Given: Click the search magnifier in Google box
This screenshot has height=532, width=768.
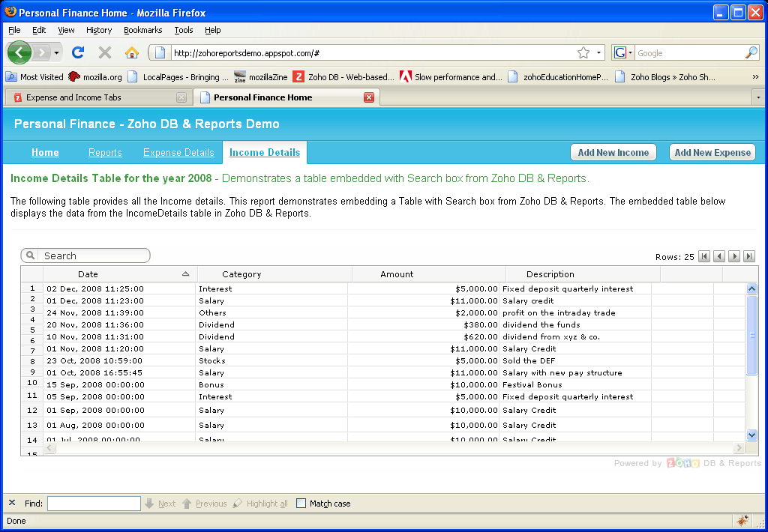Looking at the screenshot, I should 751,52.
